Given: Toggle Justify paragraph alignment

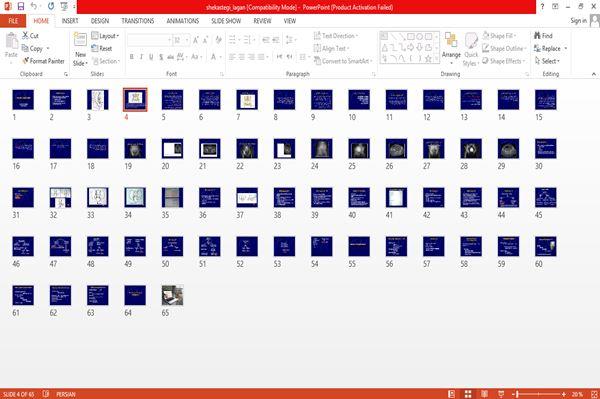Looking at the screenshot, I should pos(261,57).
